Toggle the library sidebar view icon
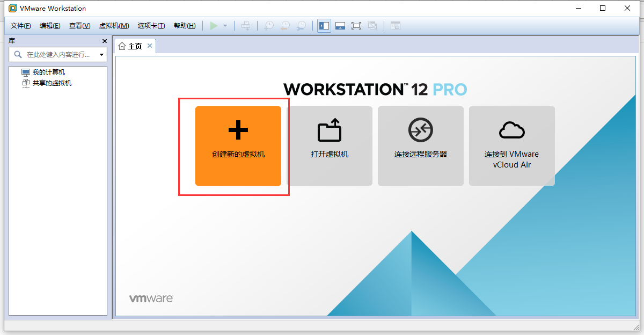 point(324,26)
